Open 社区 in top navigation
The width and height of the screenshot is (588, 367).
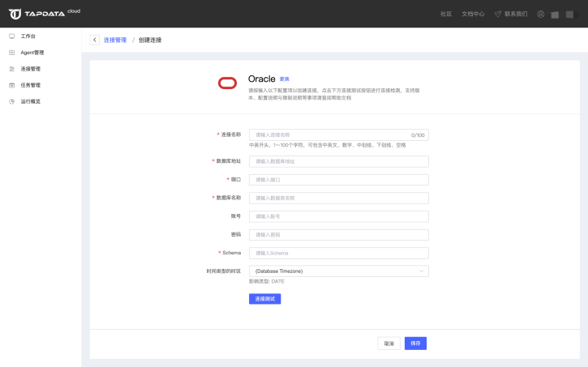tap(446, 14)
